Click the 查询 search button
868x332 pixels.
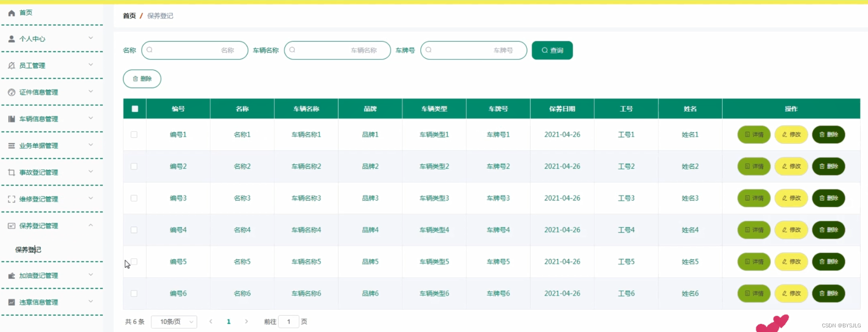point(552,50)
